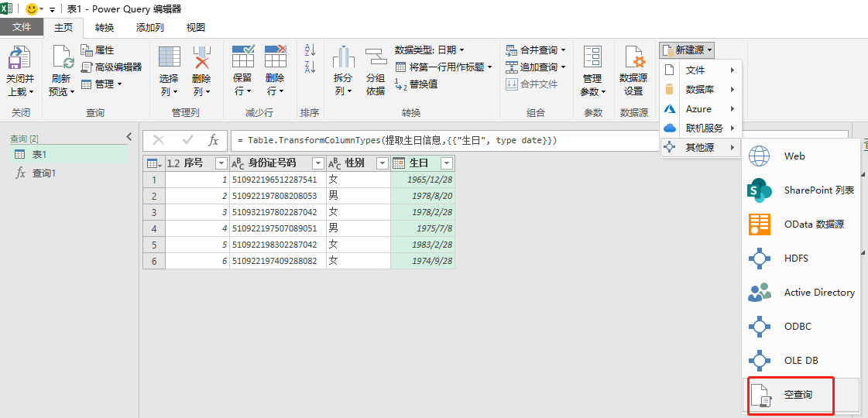The image size is (868, 418).
Task: Open the Azure source submenu
Action: 700,109
